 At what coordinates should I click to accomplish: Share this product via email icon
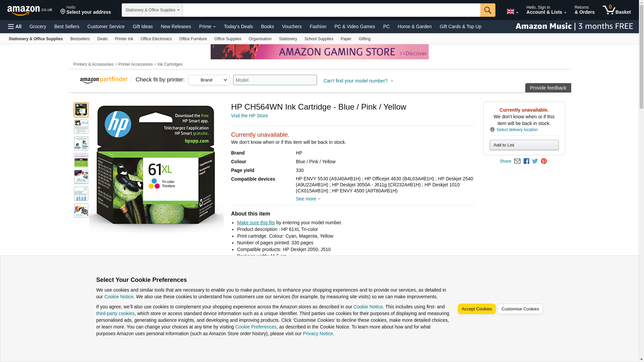(x=517, y=161)
